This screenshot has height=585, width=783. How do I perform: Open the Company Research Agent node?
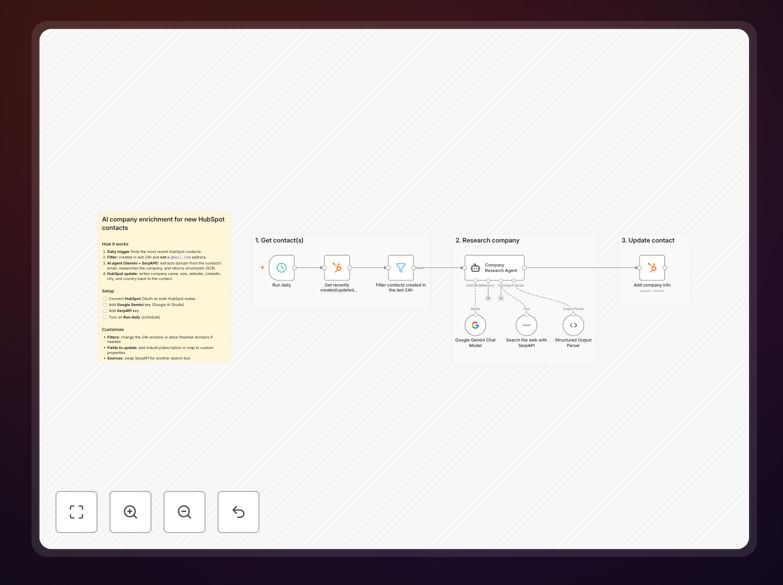494,268
